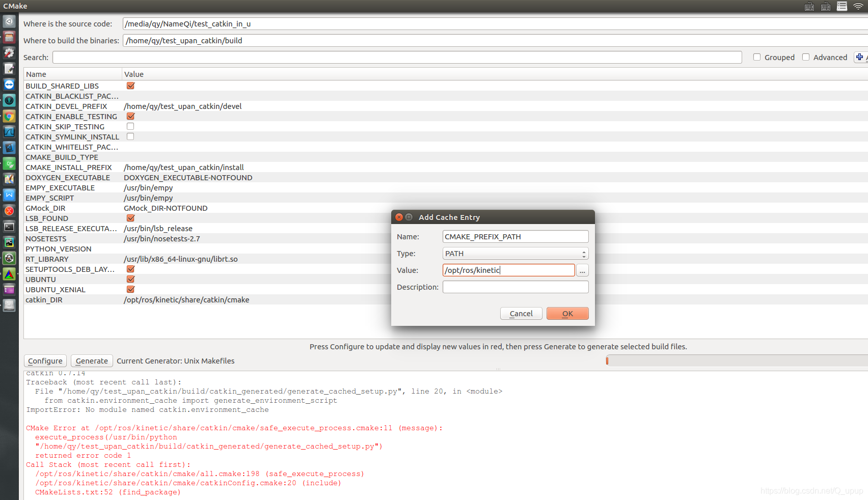
Task: Close the Add Cache Entry dialog
Action: (399, 217)
